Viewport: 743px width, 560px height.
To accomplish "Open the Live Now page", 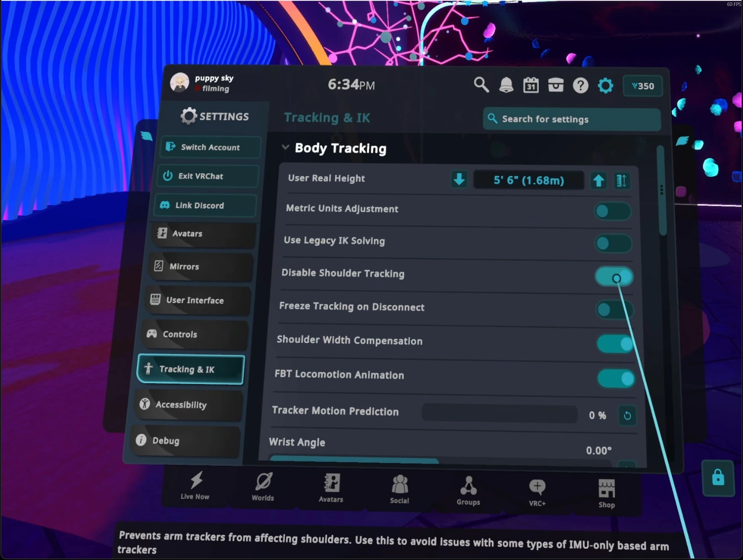I will click(x=195, y=485).
